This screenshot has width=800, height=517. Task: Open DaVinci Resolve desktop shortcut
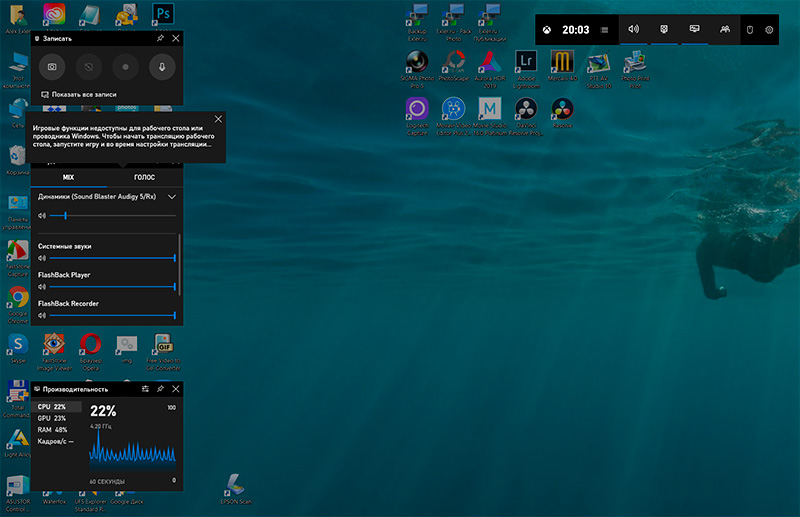pyautogui.click(x=526, y=109)
